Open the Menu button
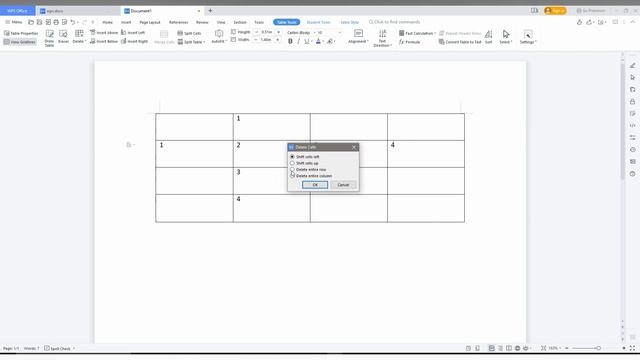The height and width of the screenshot is (360, 640). coord(13,22)
